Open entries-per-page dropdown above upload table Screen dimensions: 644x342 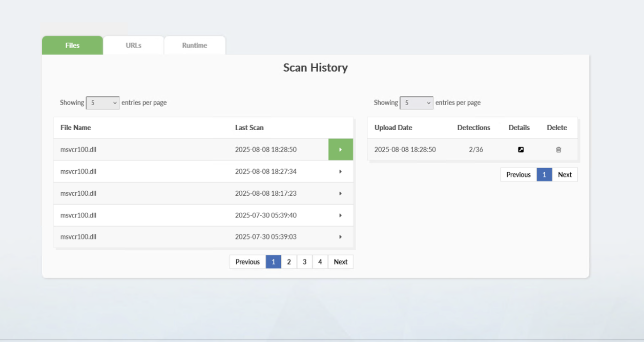417,103
